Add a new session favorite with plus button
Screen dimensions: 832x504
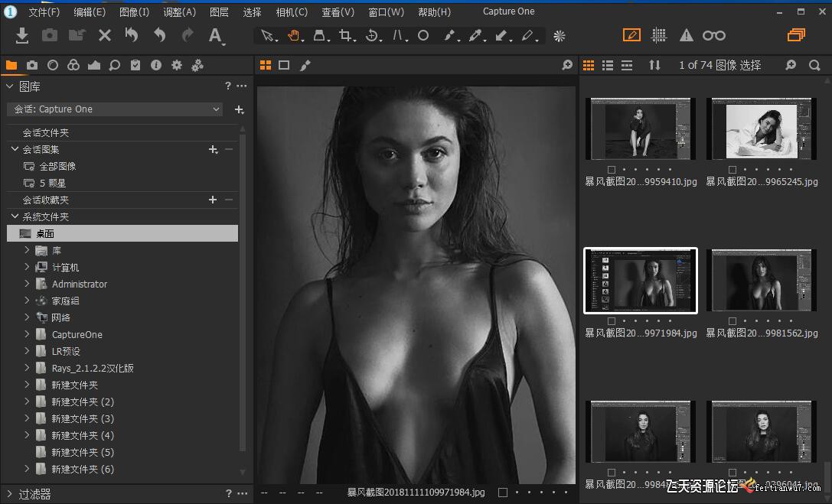coord(213,200)
